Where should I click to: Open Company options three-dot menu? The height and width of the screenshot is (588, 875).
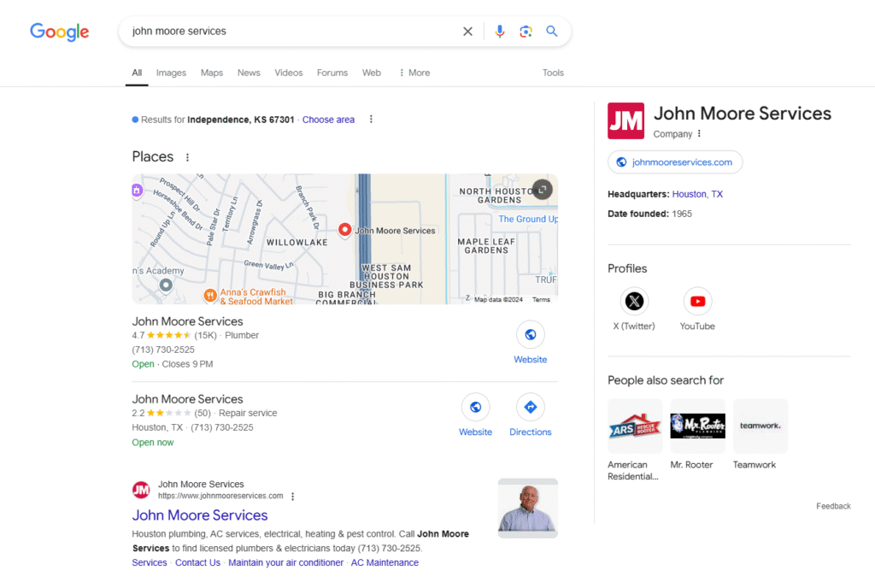point(699,134)
